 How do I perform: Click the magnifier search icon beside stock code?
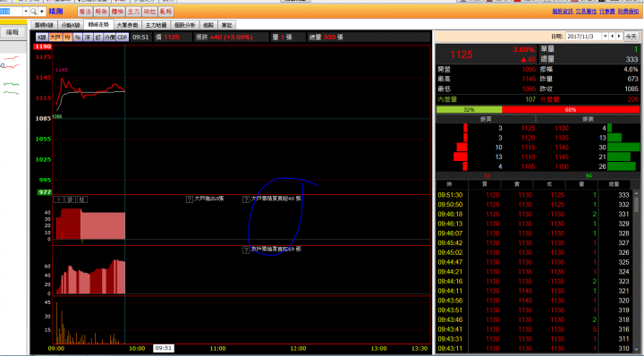pos(33,12)
